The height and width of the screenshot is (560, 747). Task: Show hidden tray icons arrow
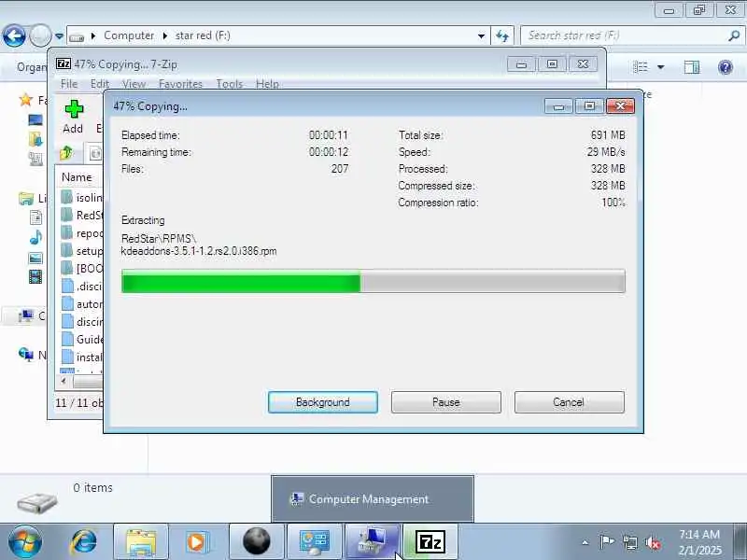click(585, 542)
